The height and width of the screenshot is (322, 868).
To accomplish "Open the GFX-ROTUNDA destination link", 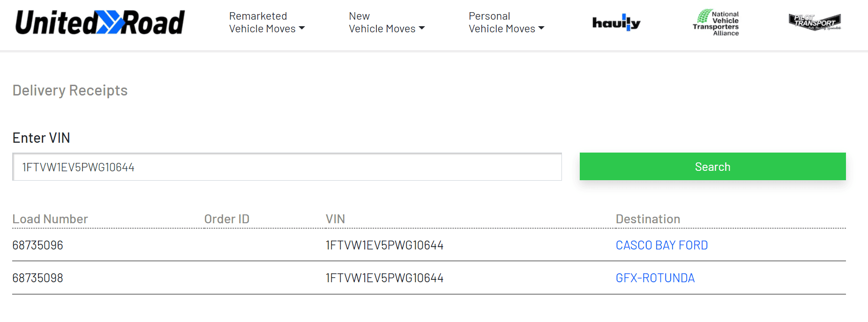I will [655, 278].
